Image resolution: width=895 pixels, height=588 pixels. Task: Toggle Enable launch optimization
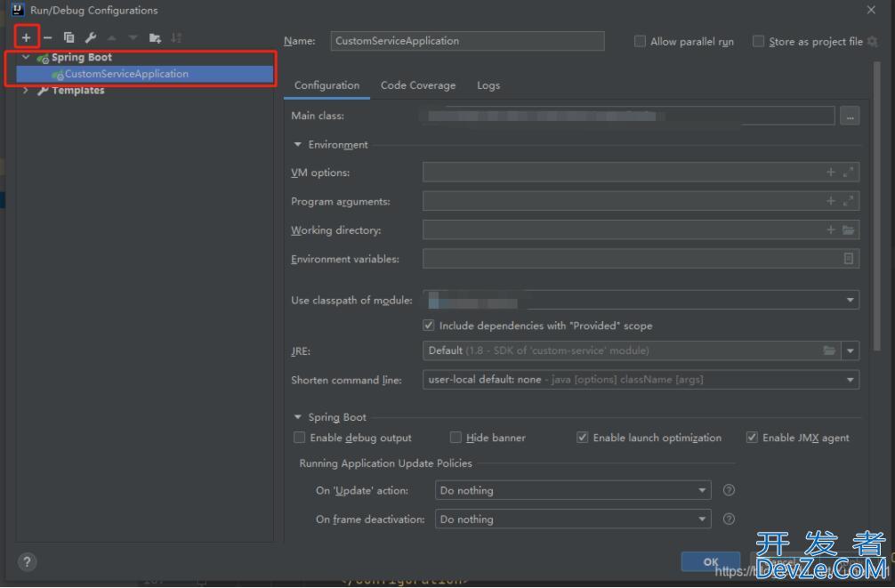(582, 438)
